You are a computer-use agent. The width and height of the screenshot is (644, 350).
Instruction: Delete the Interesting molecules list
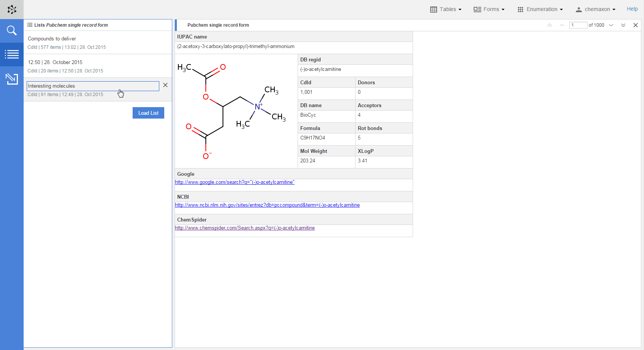[x=165, y=85]
